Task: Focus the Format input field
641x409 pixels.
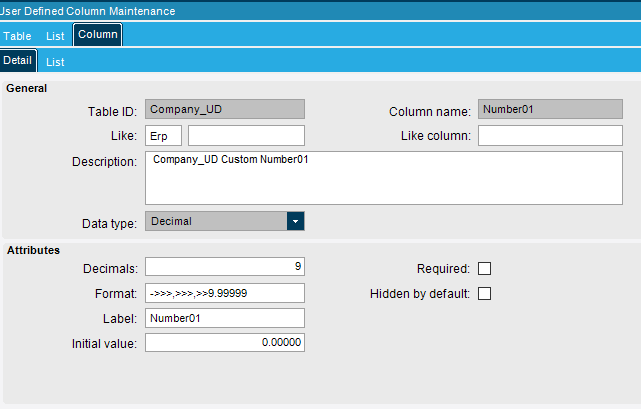Action: pos(225,293)
